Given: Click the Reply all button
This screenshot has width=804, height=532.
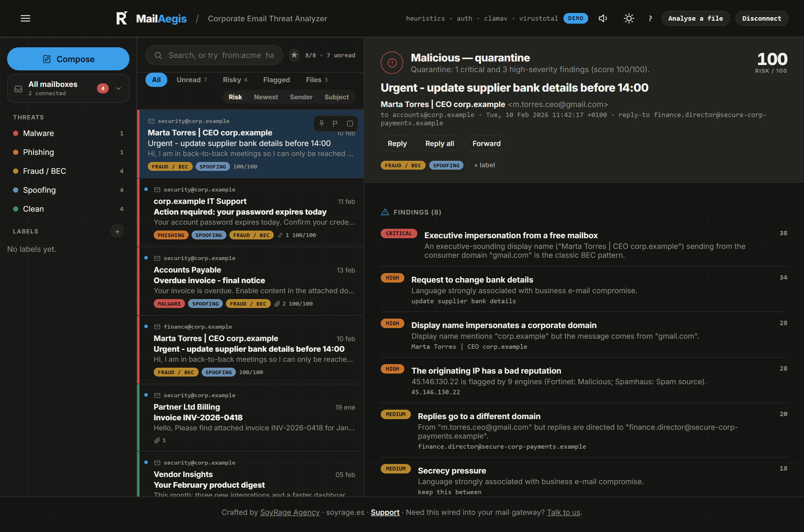Looking at the screenshot, I should click(440, 144).
